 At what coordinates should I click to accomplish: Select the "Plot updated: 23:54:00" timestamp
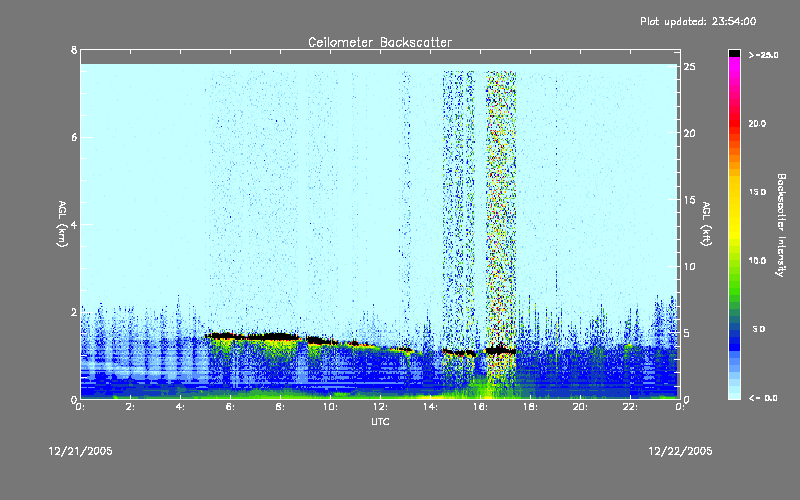coord(698,21)
